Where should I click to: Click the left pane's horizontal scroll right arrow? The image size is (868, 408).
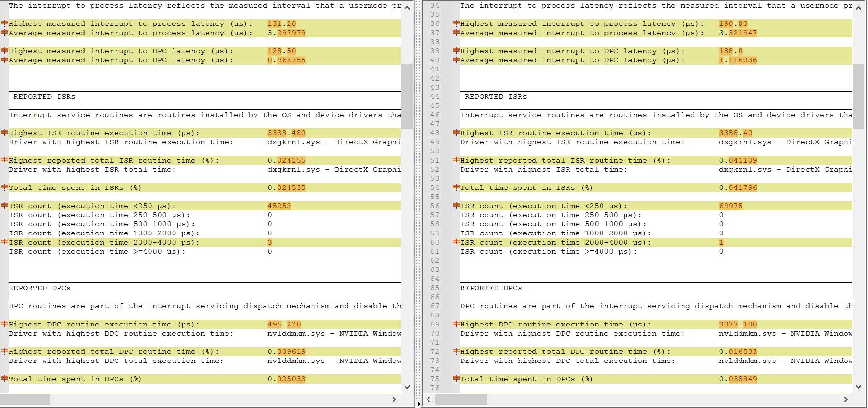point(394,399)
